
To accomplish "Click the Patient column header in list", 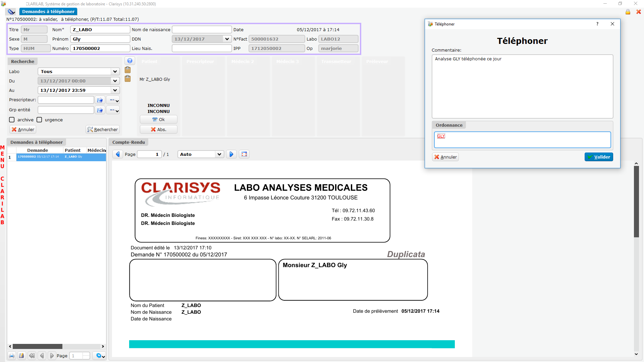I will 72,150.
